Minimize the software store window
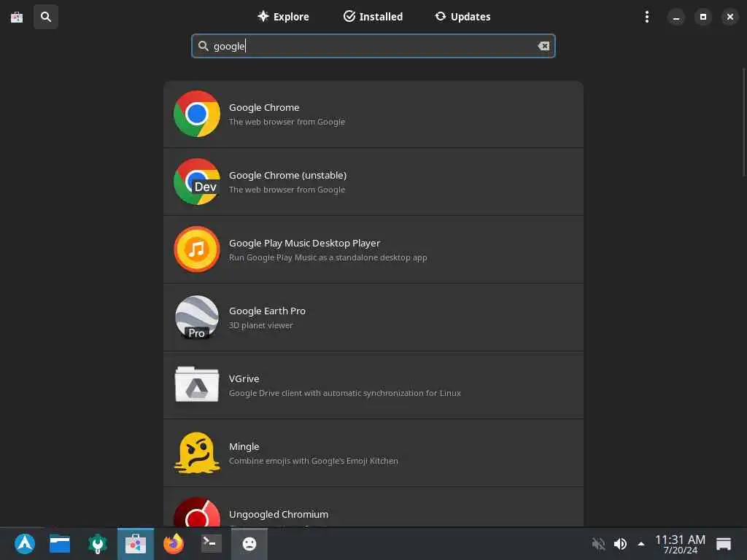 [x=676, y=17]
